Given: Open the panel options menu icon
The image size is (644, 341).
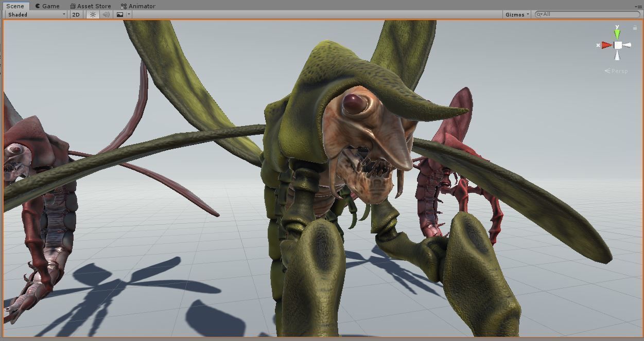Looking at the screenshot, I should click(x=639, y=6).
